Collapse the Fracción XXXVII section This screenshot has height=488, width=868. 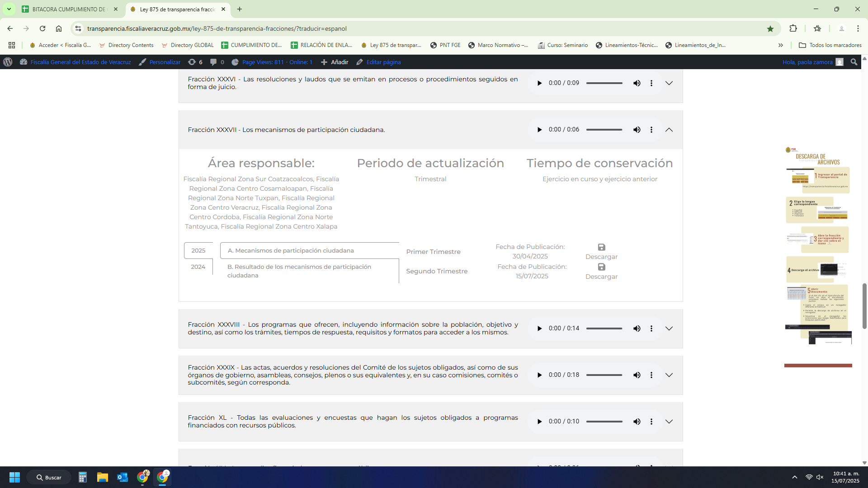[669, 130]
